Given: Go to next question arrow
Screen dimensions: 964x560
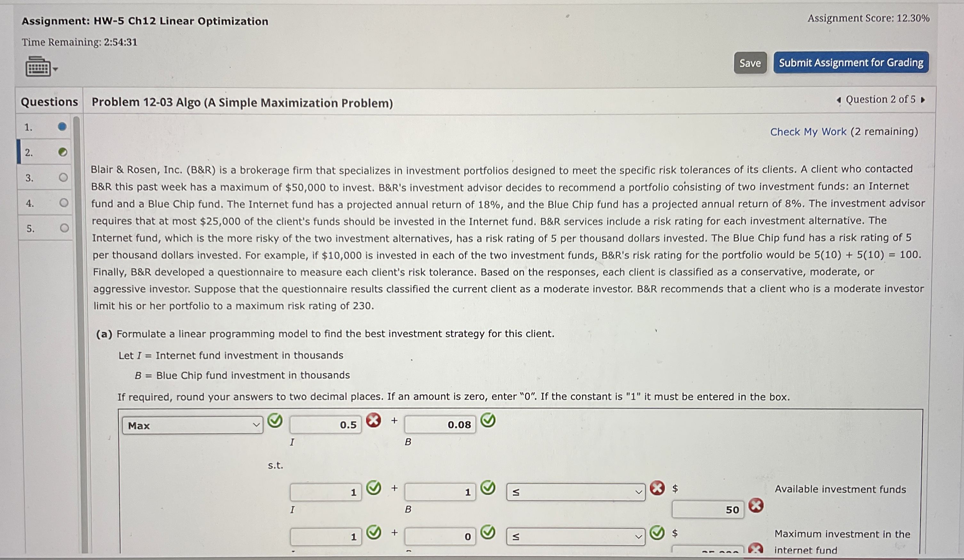Looking at the screenshot, I should pyautogui.click(x=923, y=100).
